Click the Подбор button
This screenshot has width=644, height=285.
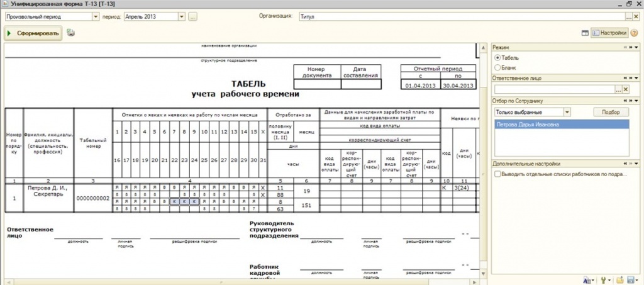tap(611, 112)
